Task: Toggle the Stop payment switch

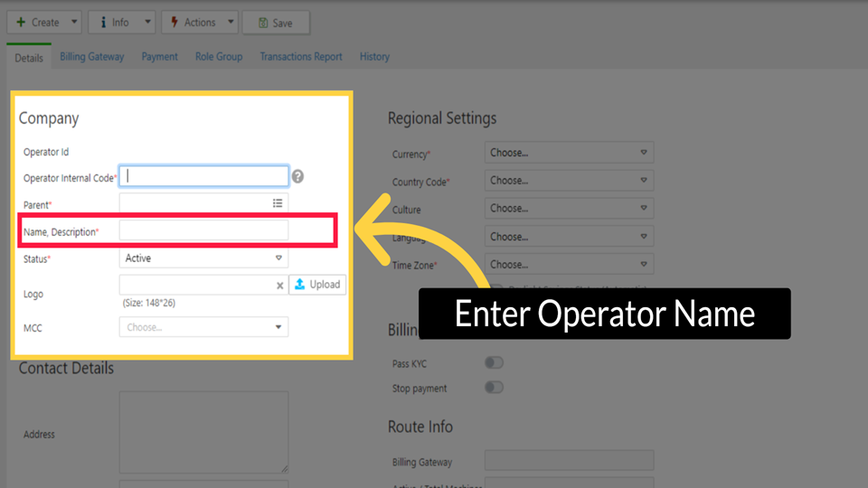Action: click(494, 388)
